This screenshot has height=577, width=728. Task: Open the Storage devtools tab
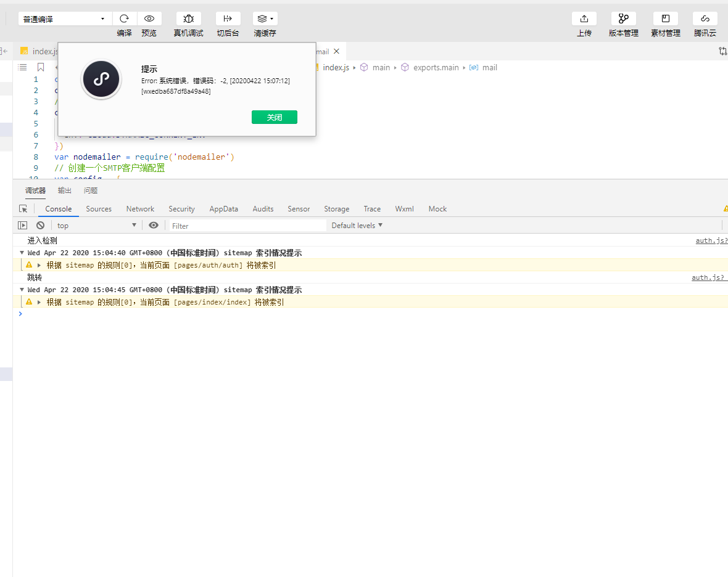pyautogui.click(x=337, y=209)
